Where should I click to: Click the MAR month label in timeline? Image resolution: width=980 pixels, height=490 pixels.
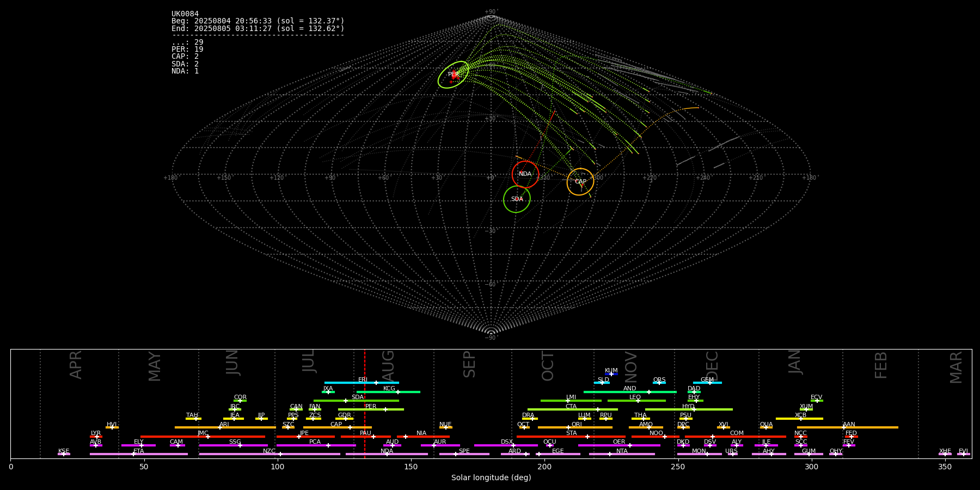(956, 367)
